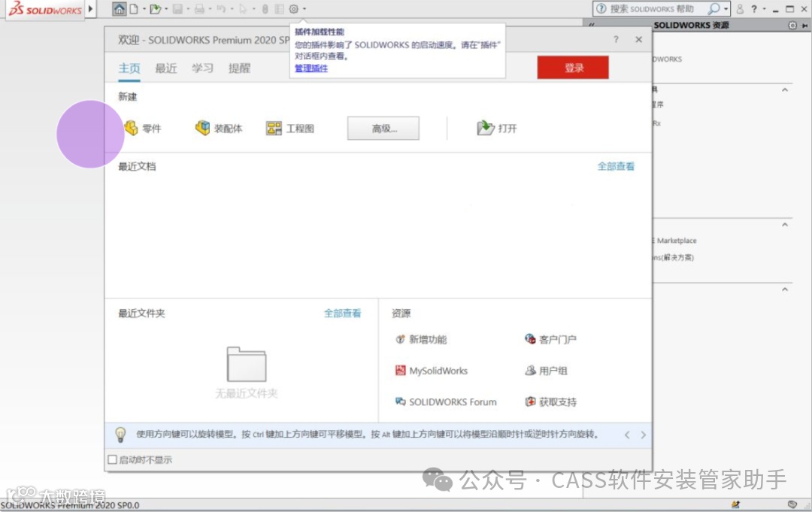
Task: Expand the menu arrow beside SOLIDWORKS logo
Action: [x=91, y=8]
